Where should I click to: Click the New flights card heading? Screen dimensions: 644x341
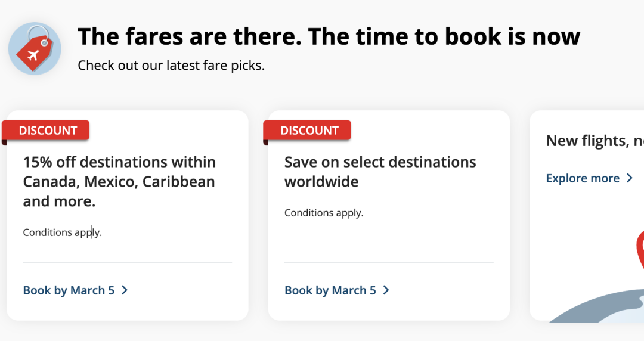click(595, 141)
